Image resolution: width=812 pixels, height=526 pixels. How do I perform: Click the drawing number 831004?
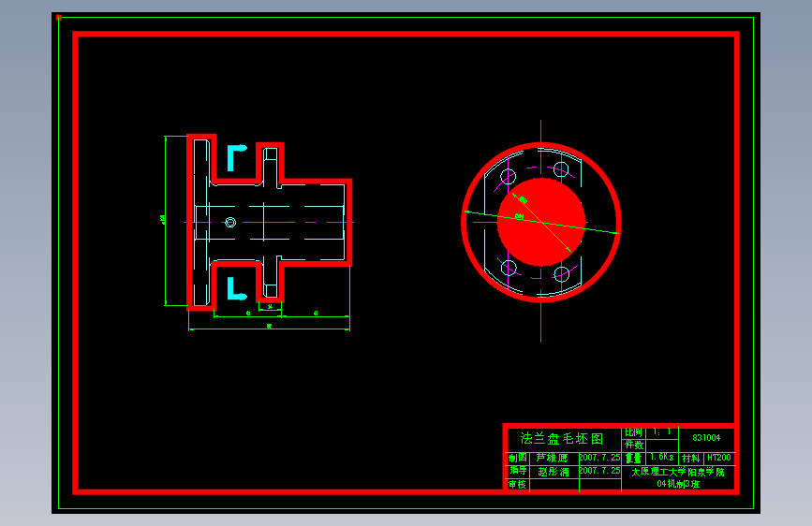coord(706,437)
